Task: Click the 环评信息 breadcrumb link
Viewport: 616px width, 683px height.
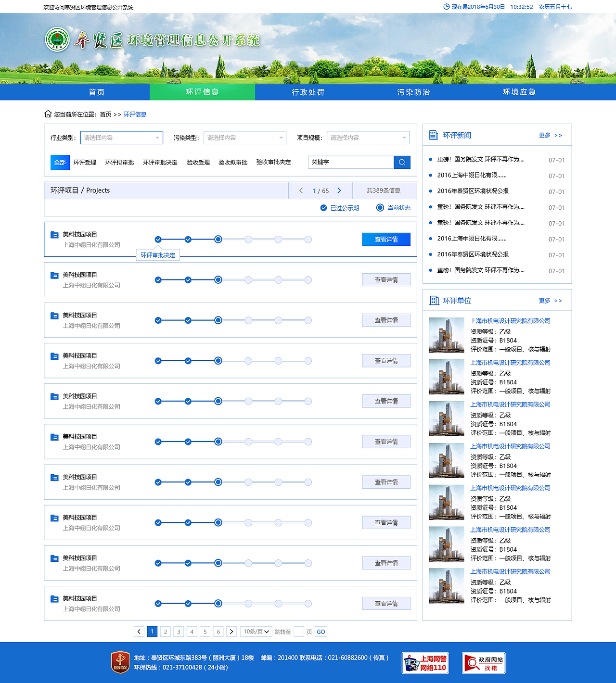Action: (x=135, y=114)
